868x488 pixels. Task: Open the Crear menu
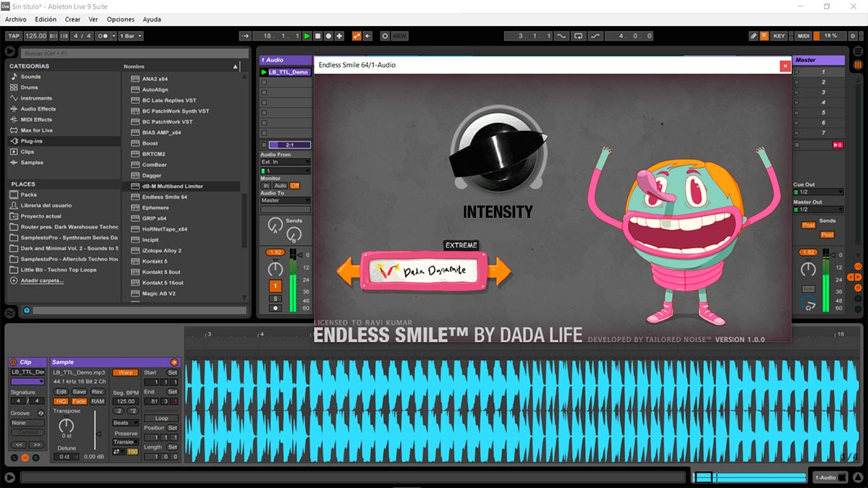click(72, 20)
